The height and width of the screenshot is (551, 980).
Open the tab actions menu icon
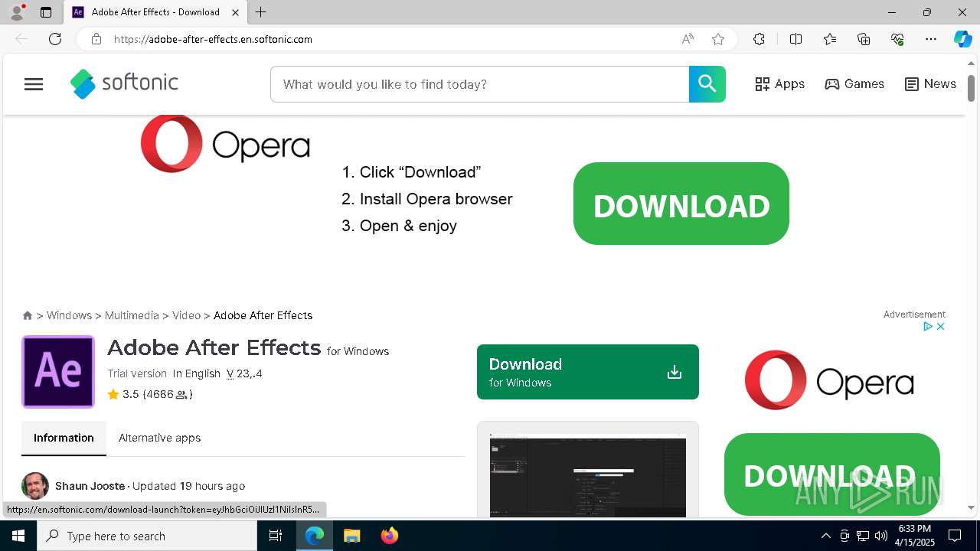[46, 12]
